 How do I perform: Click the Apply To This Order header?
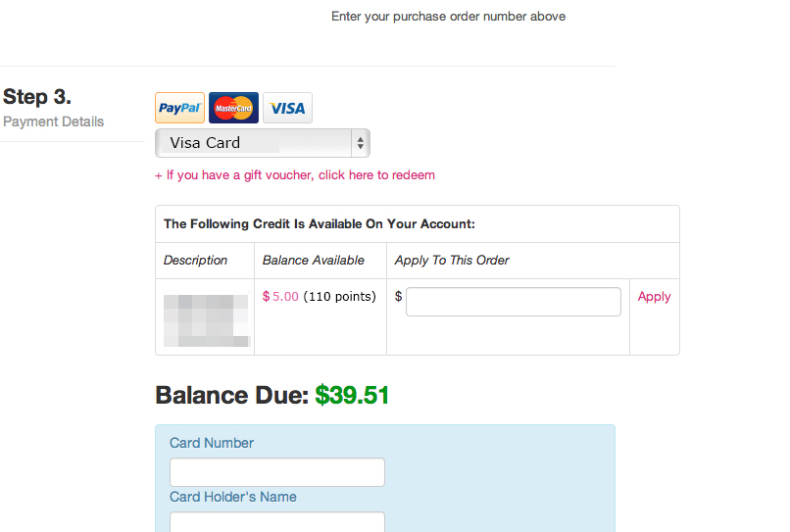[x=452, y=261]
